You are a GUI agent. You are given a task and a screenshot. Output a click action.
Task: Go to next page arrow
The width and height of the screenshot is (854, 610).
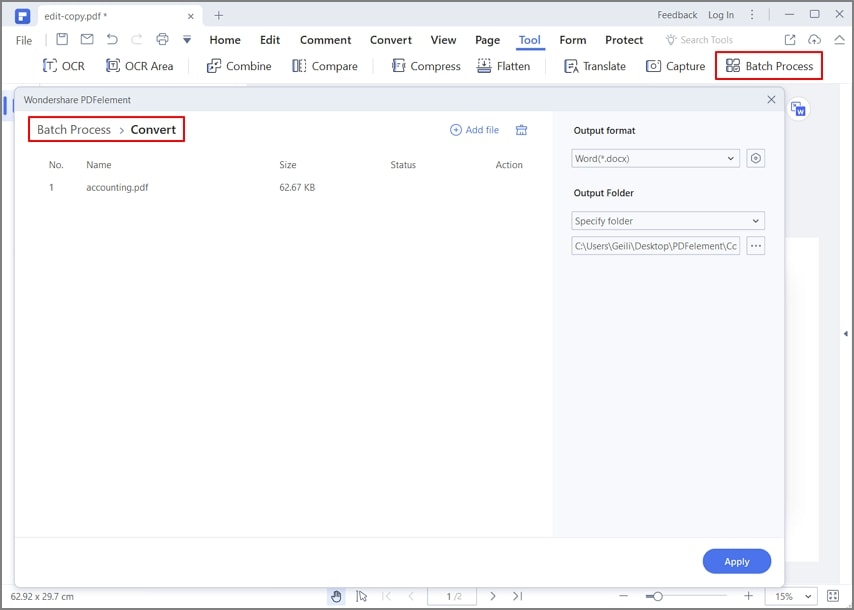point(493,596)
